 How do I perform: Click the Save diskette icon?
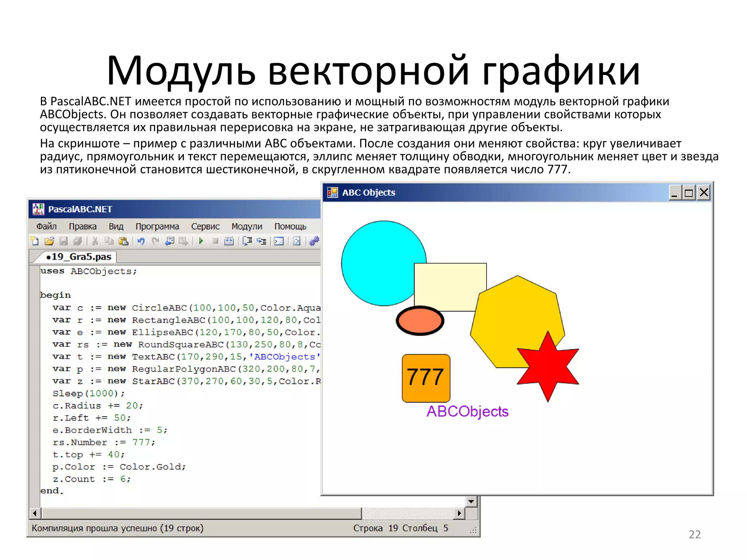click(x=63, y=241)
